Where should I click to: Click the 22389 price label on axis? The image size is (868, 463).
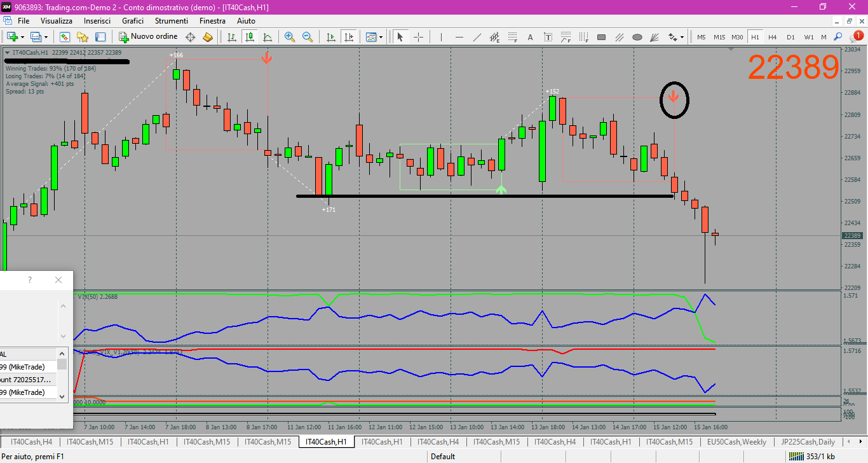(852, 236)
